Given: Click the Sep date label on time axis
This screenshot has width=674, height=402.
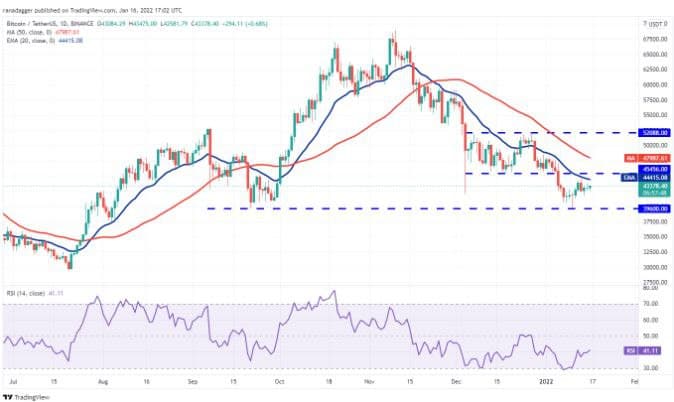Looking at the screenshot, I should tap(193, 381).
